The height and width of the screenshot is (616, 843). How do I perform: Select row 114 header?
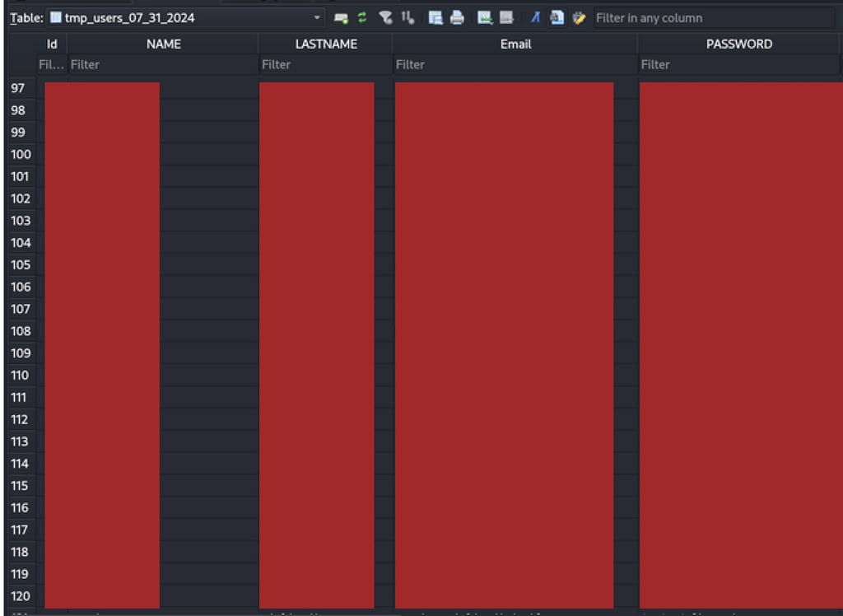[21, 463]
